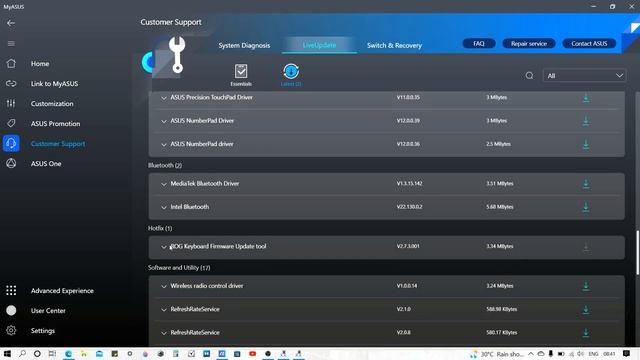The height and width of the screenshot is (360, 640).
Task: Expand ROG Keyboard Firmware Update tool
Action: 164,247
